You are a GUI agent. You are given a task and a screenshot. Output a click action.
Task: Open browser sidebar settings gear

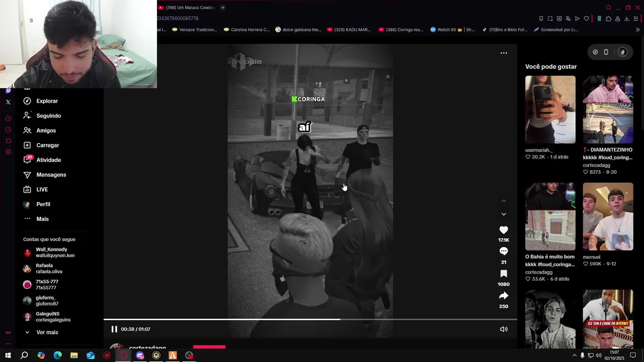[x=8, y=152]
